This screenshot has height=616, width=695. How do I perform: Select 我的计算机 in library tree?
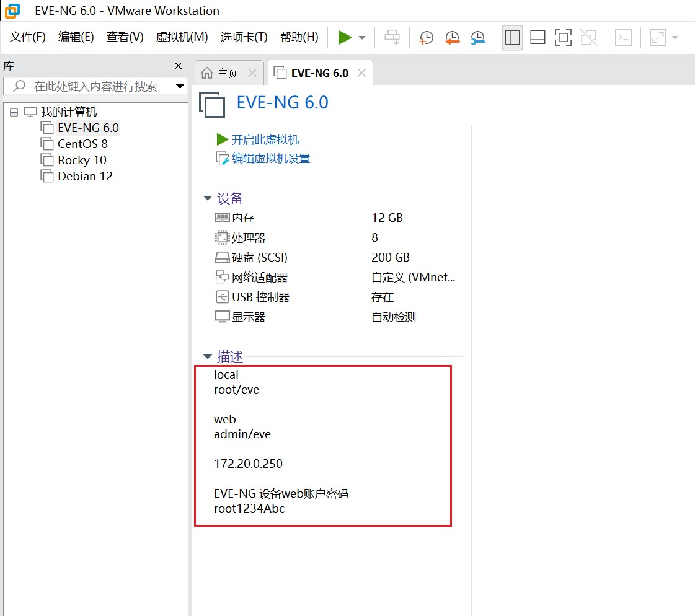tap(69, 112)
